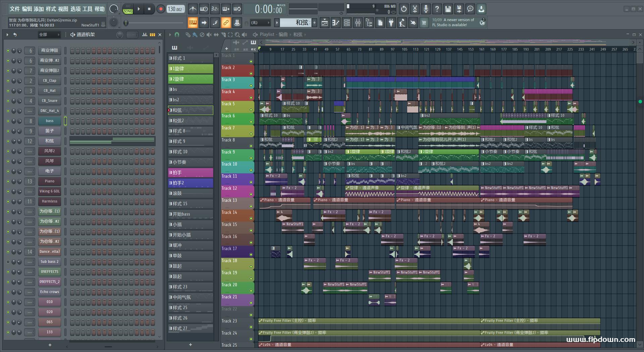
Task: Select 拍手 pattern in picker
Action: (x=191, y=173)
